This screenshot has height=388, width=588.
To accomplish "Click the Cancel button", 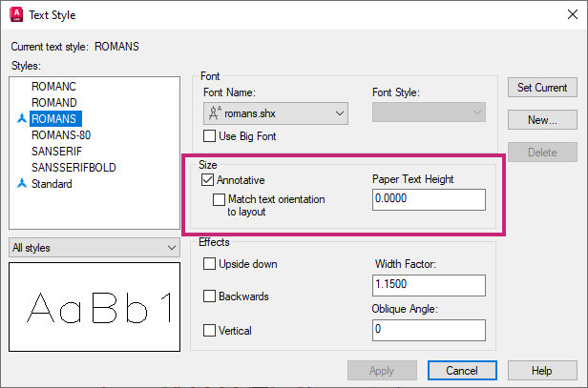I will [459, 370].
